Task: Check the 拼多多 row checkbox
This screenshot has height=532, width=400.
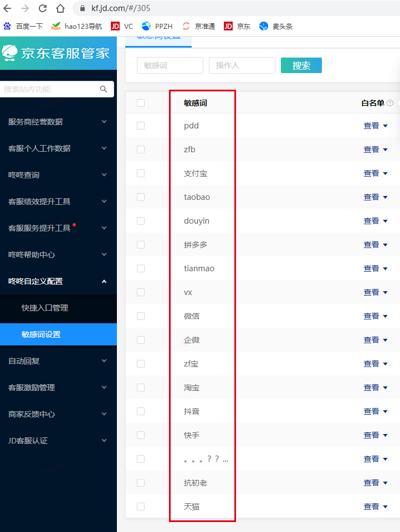Action: pyautogui.click(x=141, y=245)
